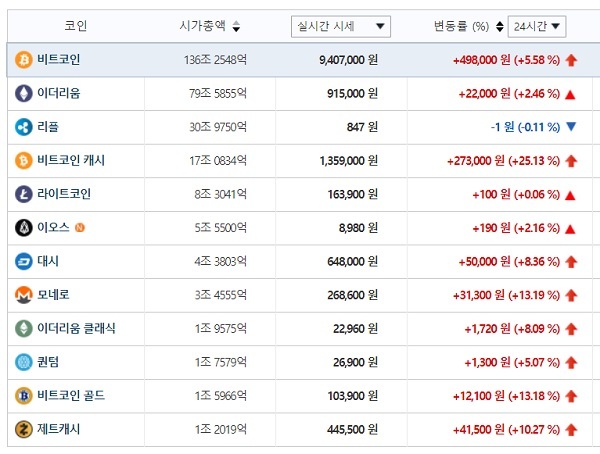
Task: Click the Ethereum coin icon
Action: click(x=23, y=94)
